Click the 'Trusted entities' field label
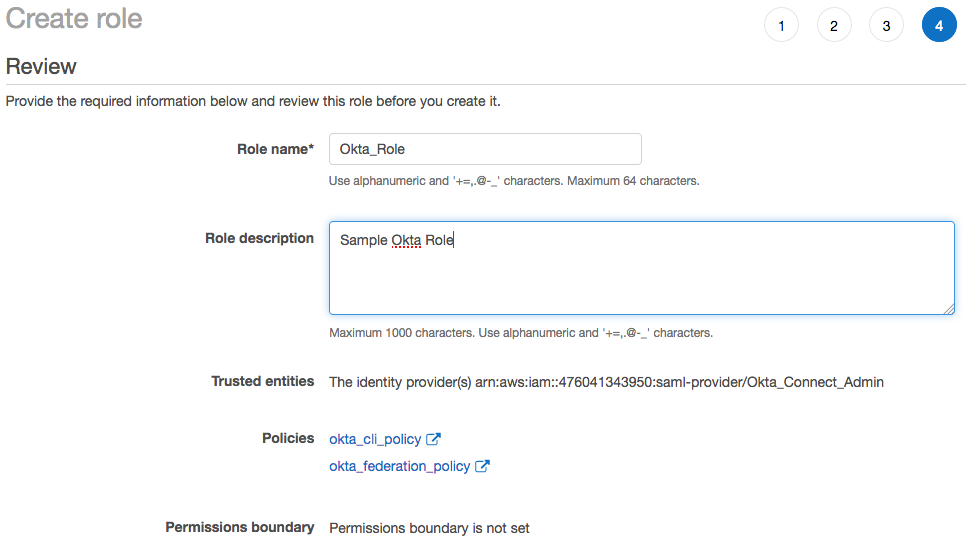This screenshot has width=967, height=544. coord(262,381)
